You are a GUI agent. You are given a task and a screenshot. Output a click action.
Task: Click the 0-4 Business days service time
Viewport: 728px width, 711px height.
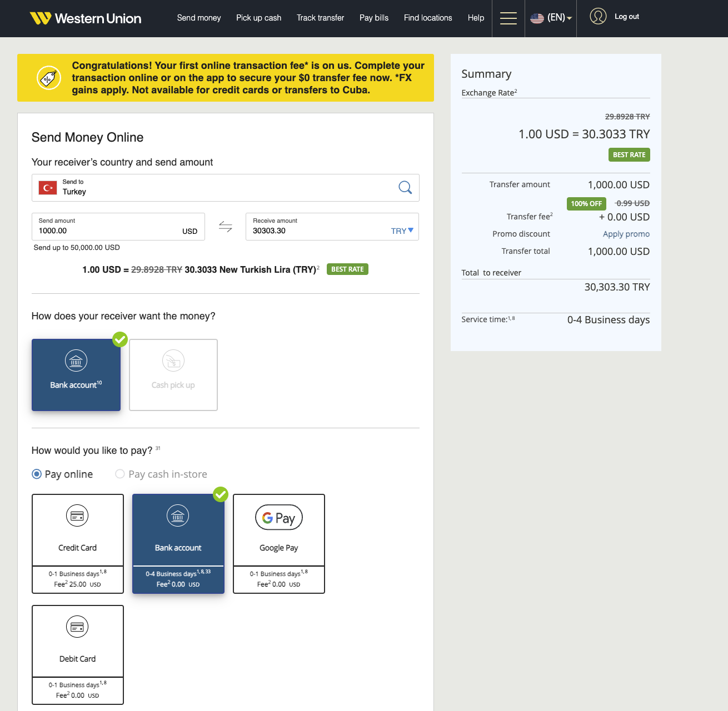point(609,320)
